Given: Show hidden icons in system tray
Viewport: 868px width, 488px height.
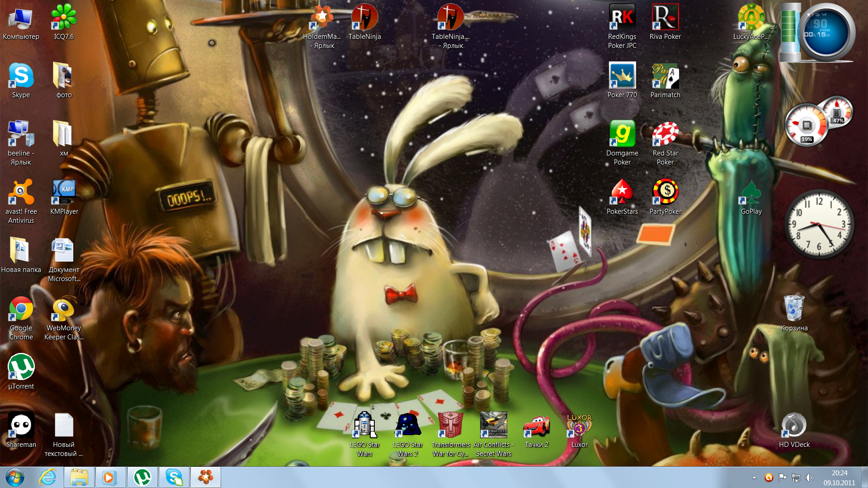Looking at the screenshot, I should click(x=754, y=478).
